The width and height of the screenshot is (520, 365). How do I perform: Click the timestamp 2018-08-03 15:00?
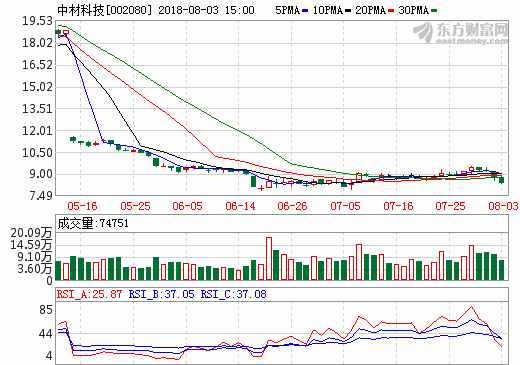206,10
